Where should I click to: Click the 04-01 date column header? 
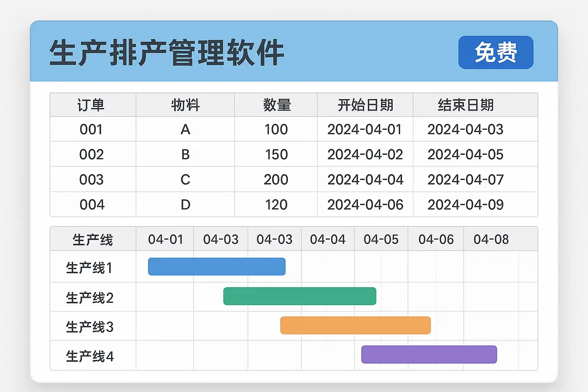point(165,240)
